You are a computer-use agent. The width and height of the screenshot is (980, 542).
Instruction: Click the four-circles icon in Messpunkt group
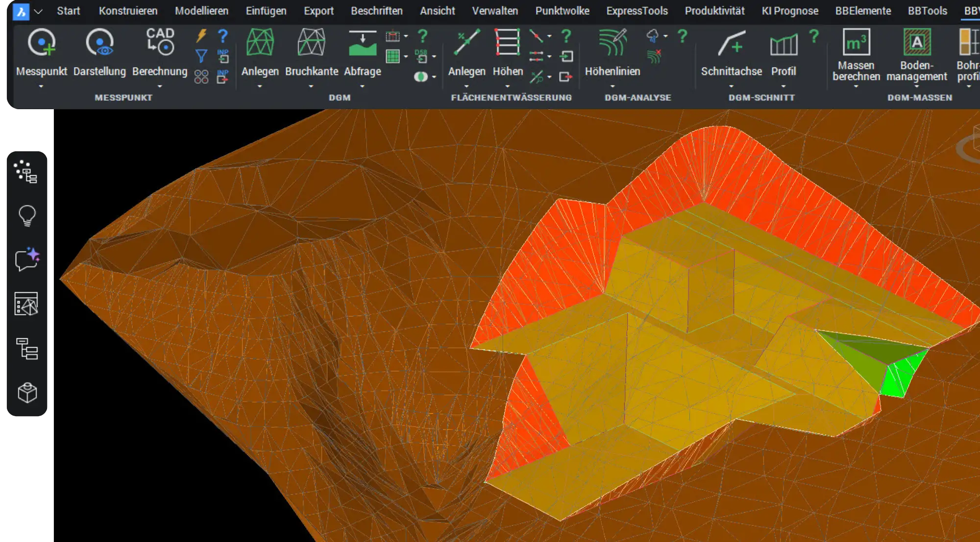point(201,76)
